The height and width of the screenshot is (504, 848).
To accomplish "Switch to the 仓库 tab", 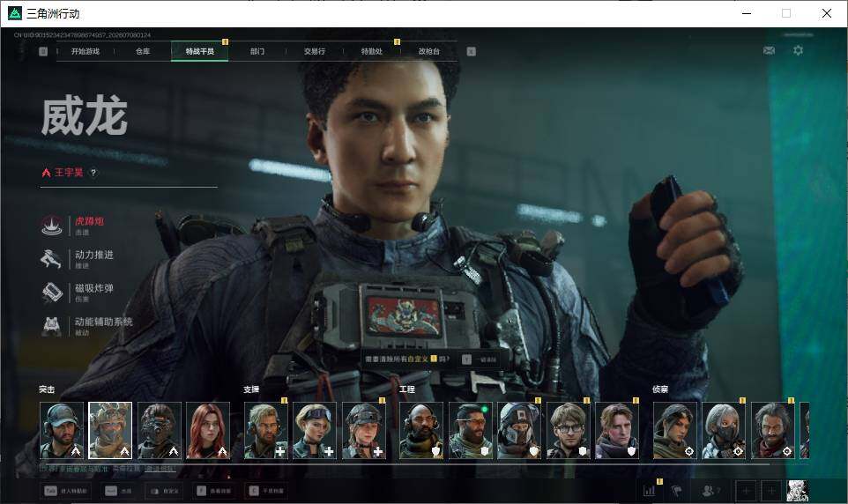I will [x=143, y=51].
